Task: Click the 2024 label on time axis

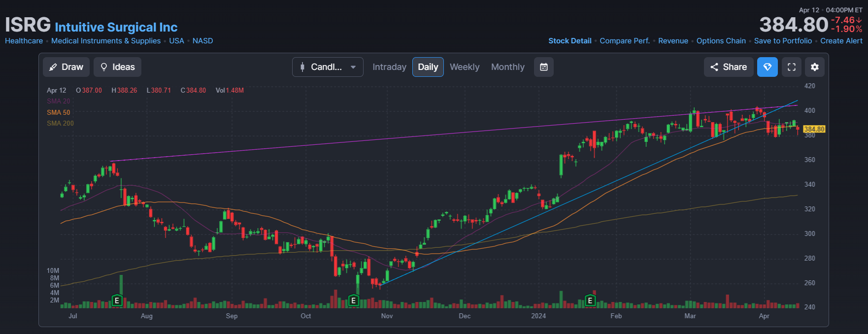Action: pos(538,316)
